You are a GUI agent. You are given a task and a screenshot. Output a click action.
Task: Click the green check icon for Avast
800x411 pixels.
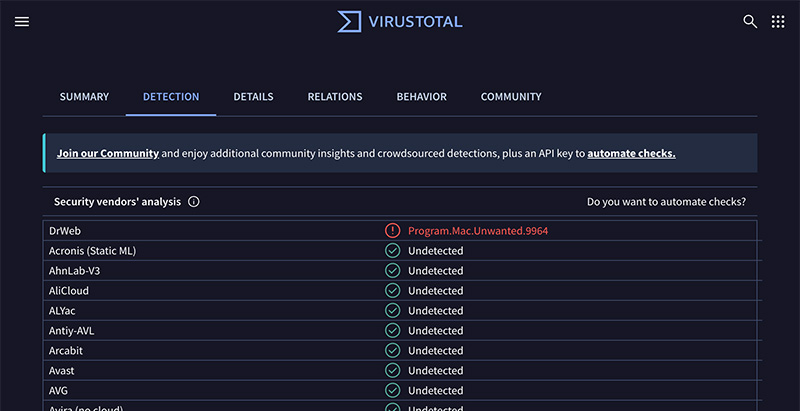[392, 370]
